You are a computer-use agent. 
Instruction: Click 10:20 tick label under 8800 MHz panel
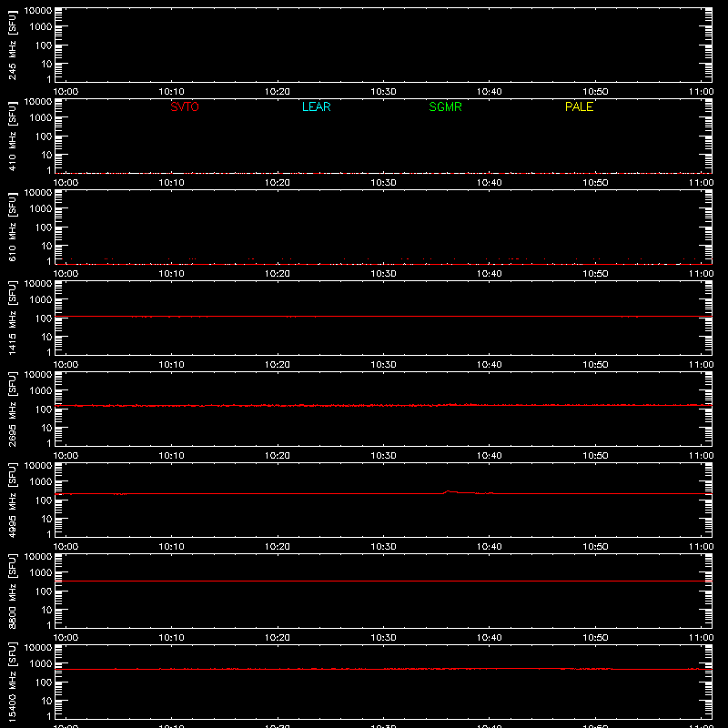(278, 638)
